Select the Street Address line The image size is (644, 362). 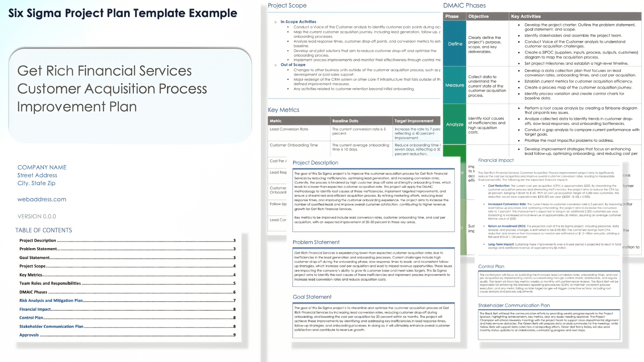[x=37, y=175]
